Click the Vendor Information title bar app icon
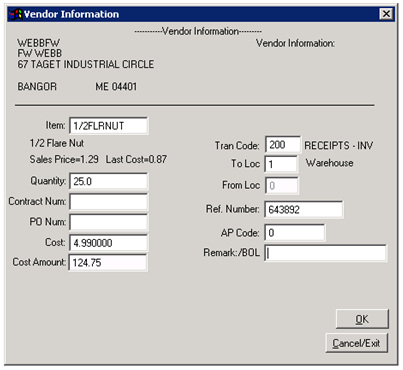 15,14
